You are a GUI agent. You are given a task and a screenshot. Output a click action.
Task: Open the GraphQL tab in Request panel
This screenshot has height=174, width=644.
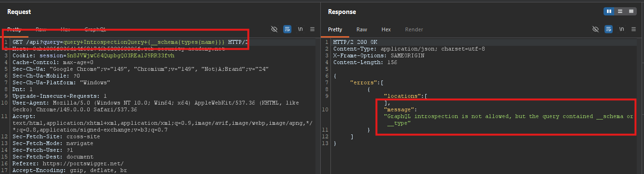tap(95, 29)
